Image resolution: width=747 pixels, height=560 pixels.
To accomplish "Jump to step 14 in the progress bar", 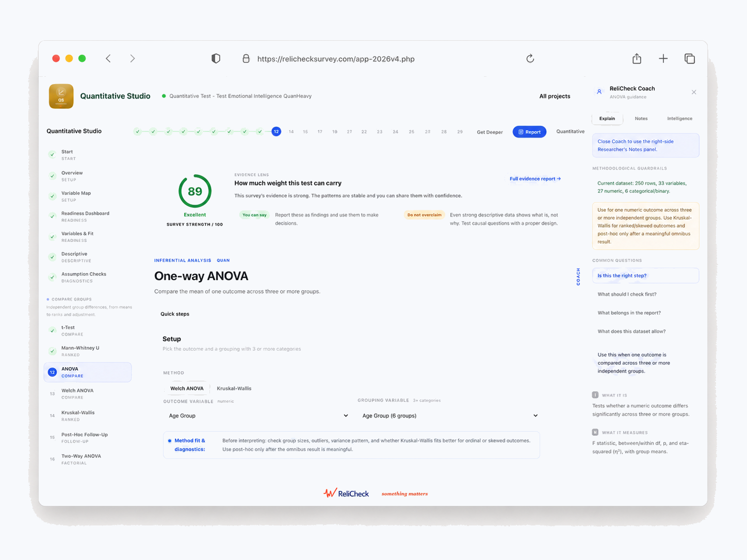I will pos(291,132).
